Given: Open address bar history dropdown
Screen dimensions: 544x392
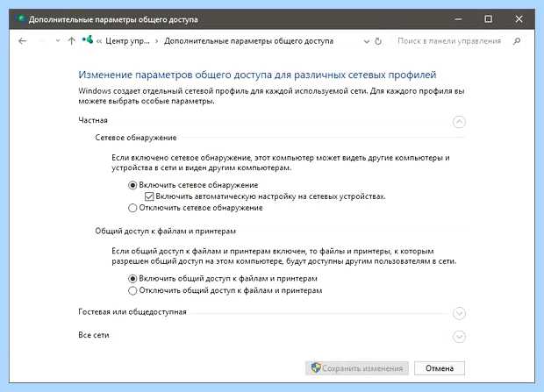Looking at the screenshot, I should click(x=367, y=41).
